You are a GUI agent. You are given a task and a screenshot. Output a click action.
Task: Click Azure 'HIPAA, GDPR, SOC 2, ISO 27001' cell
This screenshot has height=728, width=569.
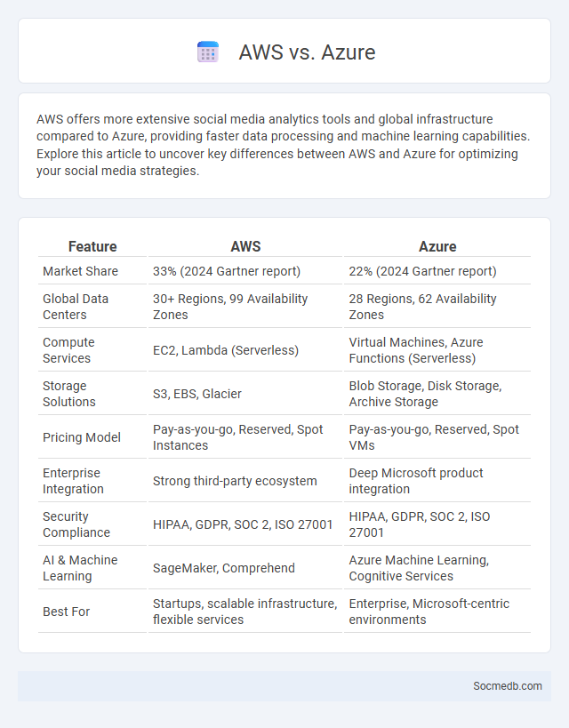pyautogui.click(x=420, y=524)
